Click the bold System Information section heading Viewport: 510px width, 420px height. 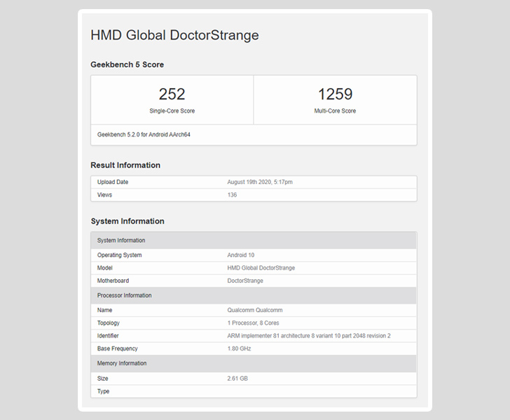point(127,221)
